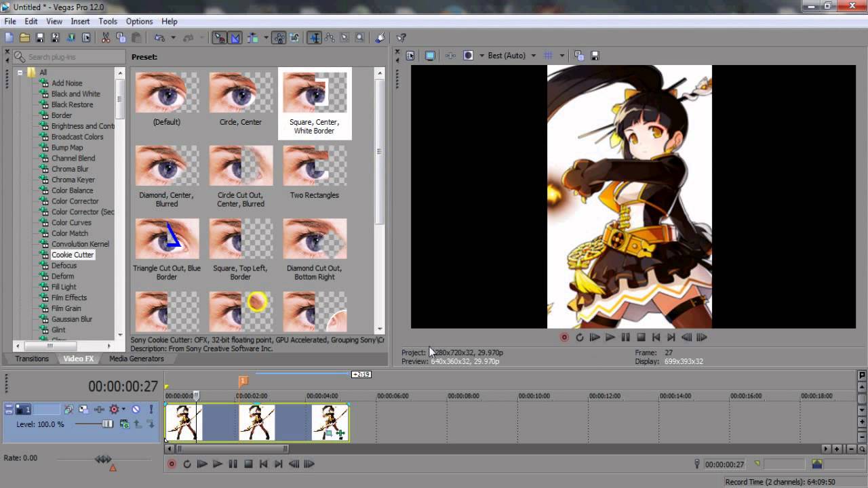
Task: Click the orange timeline marker flag
Action: tap(243, 382)
